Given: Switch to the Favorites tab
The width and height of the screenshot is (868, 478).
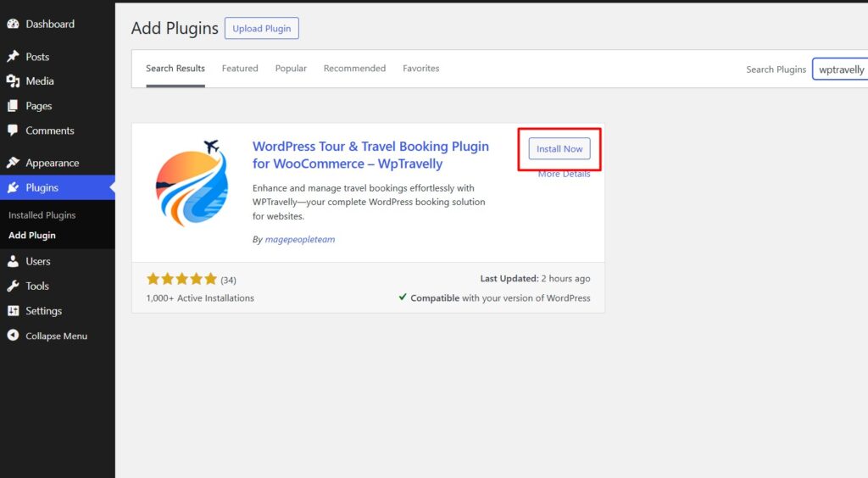Looking at the screenshot, I should (421, 69).
